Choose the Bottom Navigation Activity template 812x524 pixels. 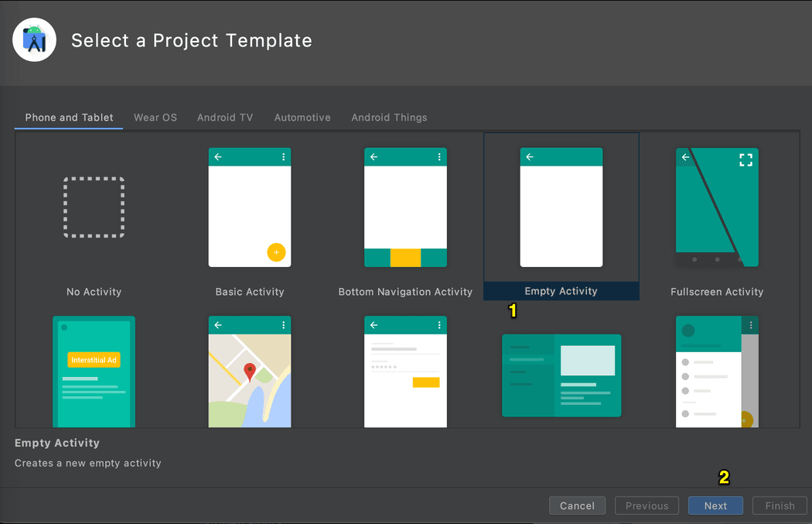[x=405, y=207]
